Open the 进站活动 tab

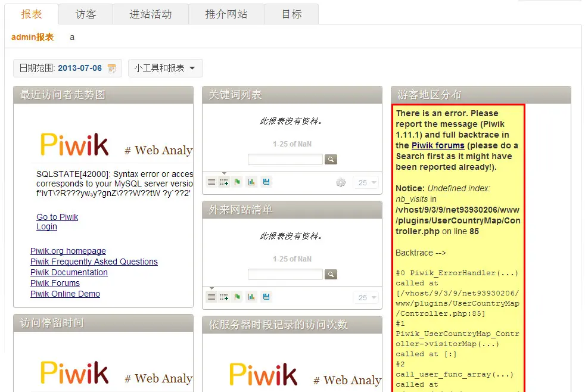tap(151, 14)
